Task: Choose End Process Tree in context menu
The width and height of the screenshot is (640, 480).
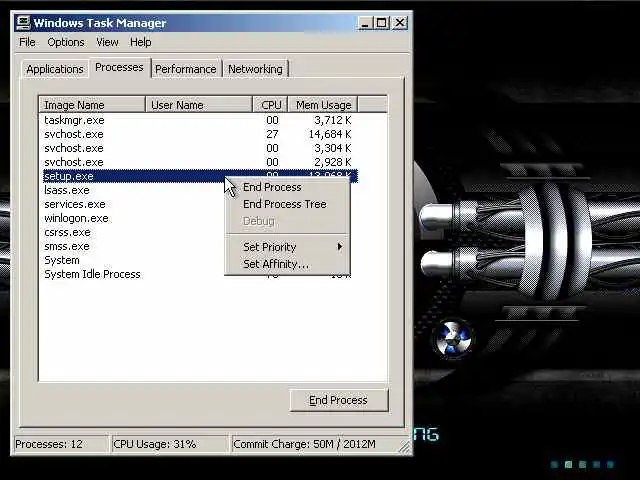Action: click(x=287, y=204)
